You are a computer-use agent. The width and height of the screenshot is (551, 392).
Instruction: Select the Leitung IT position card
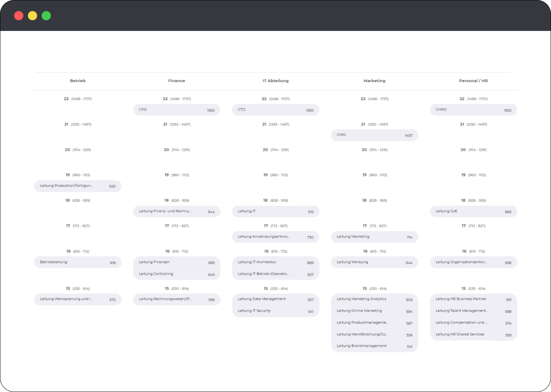(x=275, y=211)
